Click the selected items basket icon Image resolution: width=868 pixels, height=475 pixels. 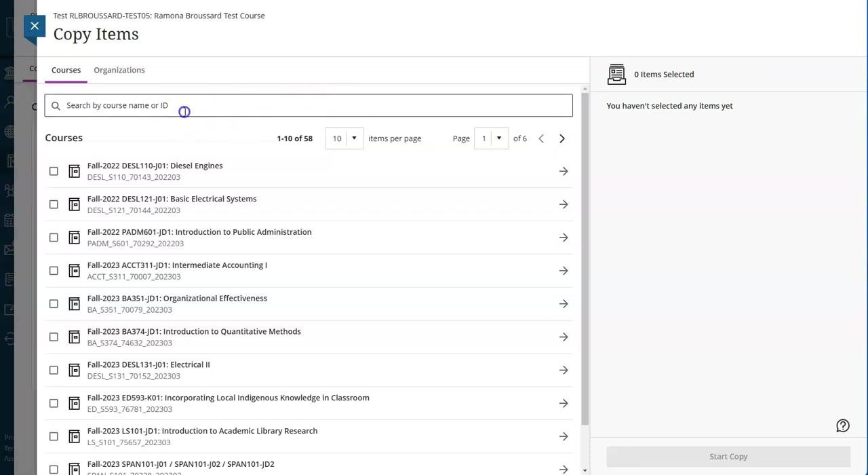pyautogui.click(x=616, y=75)
